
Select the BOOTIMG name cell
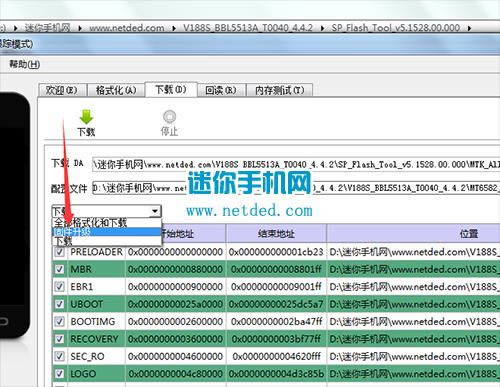point(96,321)
